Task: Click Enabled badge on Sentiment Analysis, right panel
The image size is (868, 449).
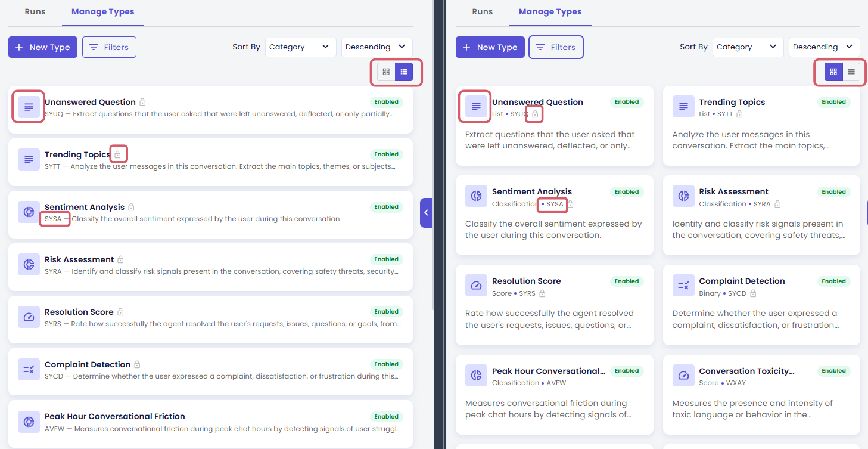Action: coord(627,192)
